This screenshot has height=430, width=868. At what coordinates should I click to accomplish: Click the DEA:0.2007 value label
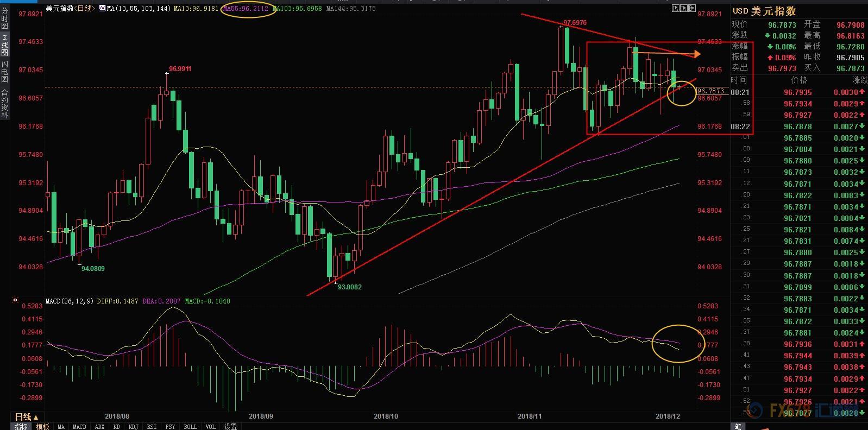(x=162, y=301)
